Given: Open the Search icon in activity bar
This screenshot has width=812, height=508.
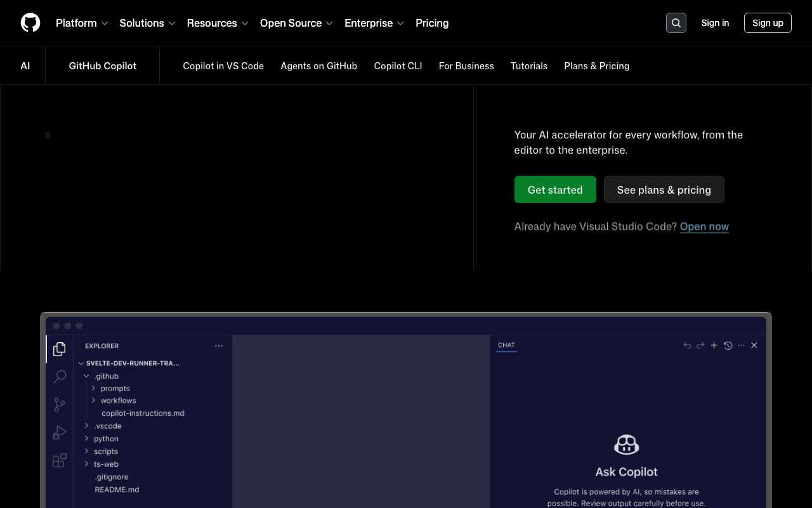Looking at the screenshot, I should tap(60, 377).
